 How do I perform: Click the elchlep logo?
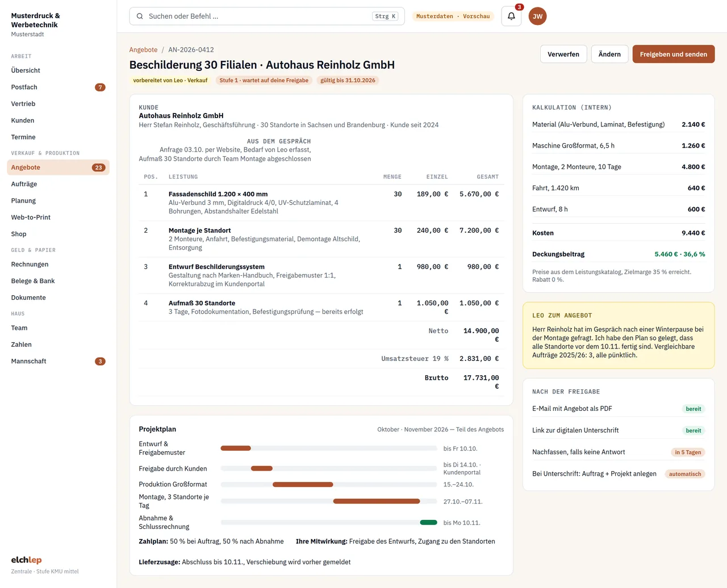[26, 560]
